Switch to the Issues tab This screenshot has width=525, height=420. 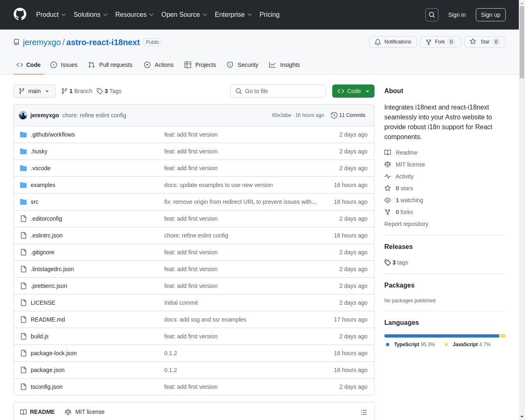[x=64, y=65]
